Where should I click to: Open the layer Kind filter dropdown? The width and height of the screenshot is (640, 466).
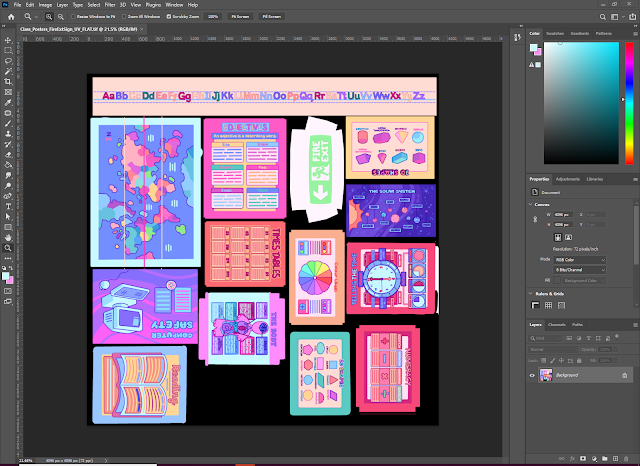[545, 338]
